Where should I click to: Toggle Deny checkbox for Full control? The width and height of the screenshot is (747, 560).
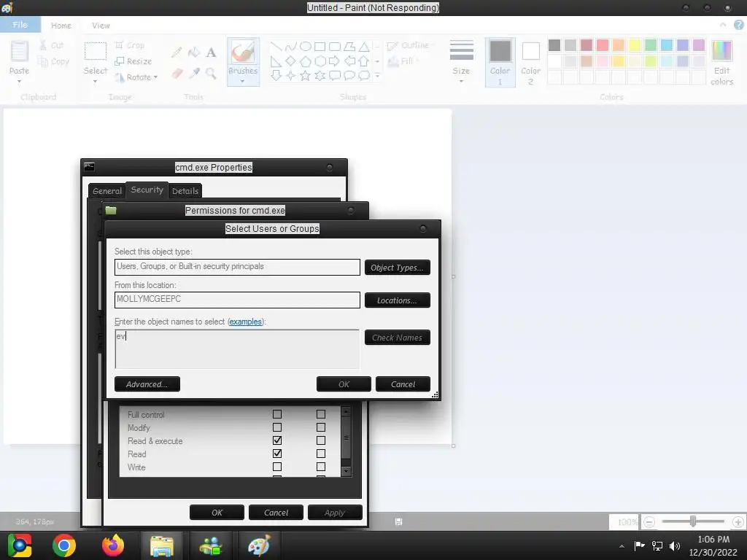321,414
